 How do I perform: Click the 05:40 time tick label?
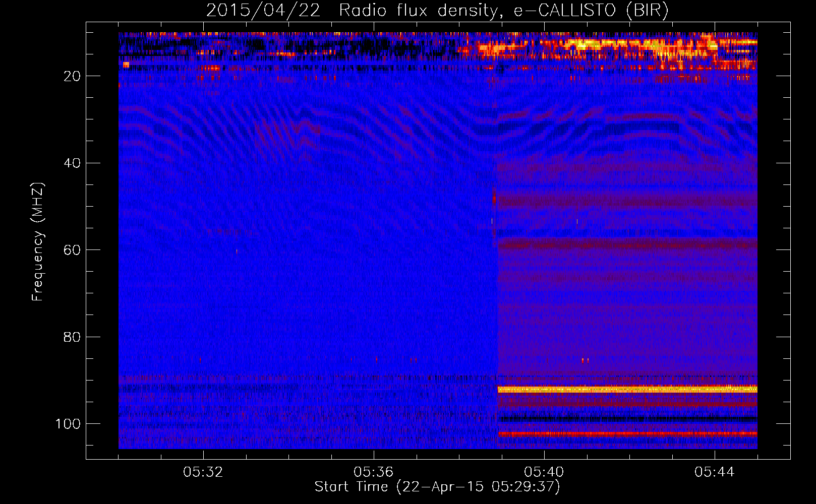point(544,472)
